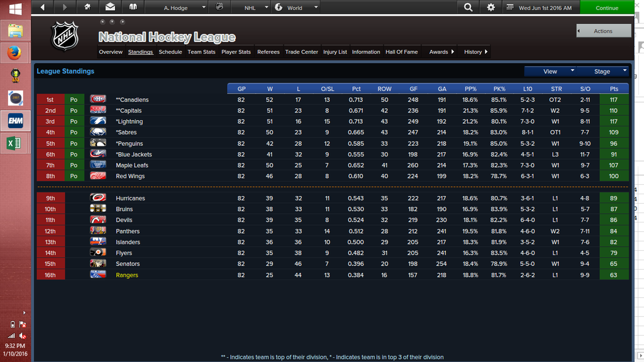Click the Blue Jackets team logo
The image size is (644, 362).
pos(97,154)
